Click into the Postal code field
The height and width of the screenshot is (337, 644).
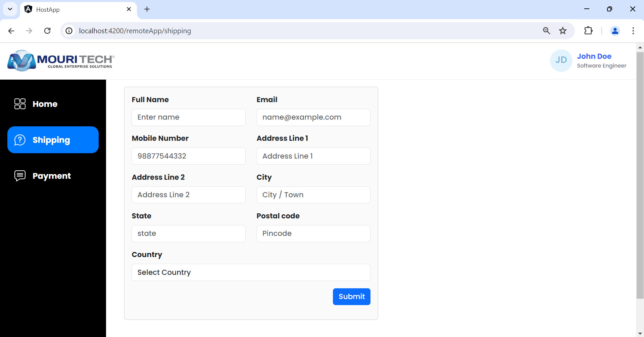click(x=313, y=234)
